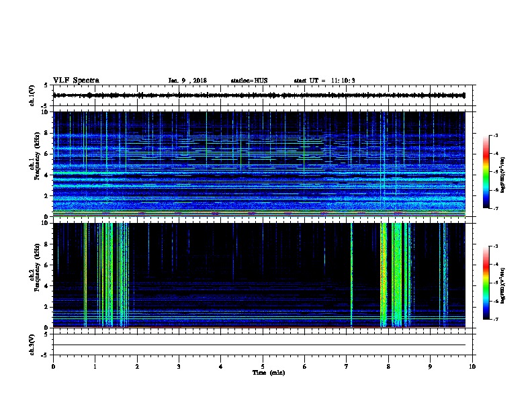Click the flat line in ch.3 panel

(259, 345)
